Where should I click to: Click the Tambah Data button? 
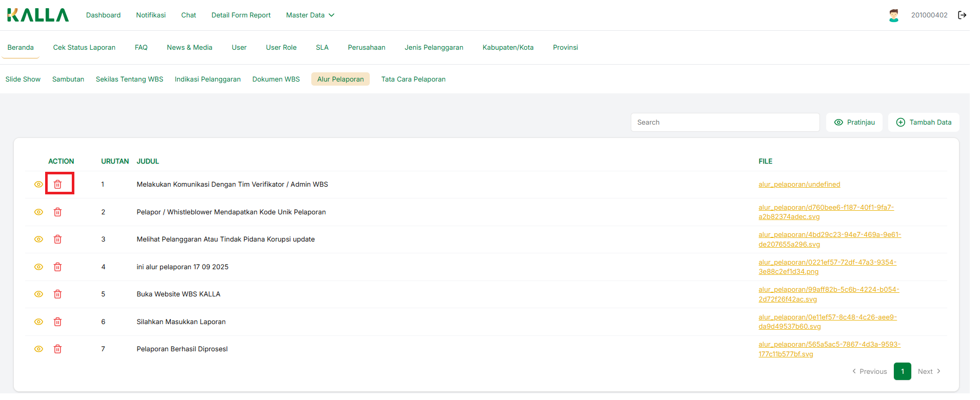924,122
